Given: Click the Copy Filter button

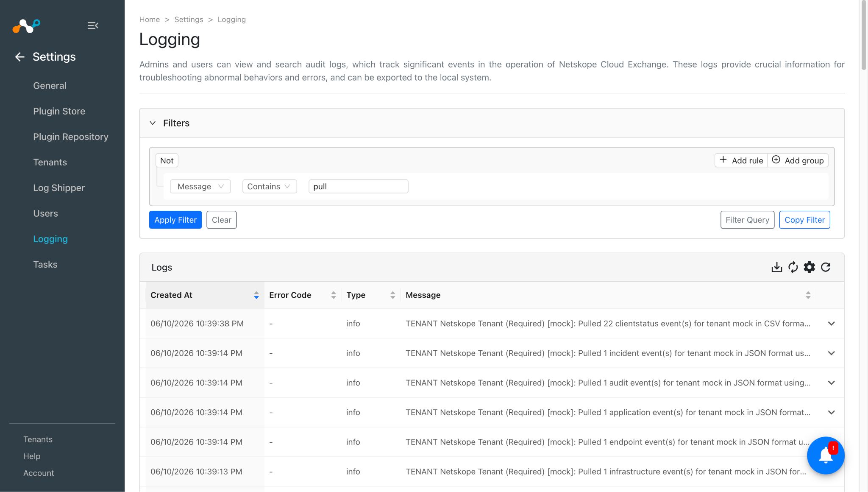Looking at the screenshot, I should (804, 220).
